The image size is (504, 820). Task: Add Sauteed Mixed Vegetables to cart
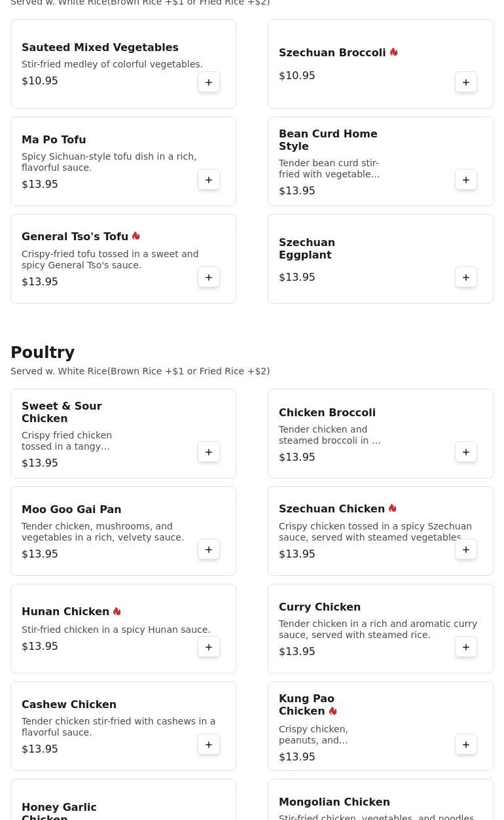(209, 82)
